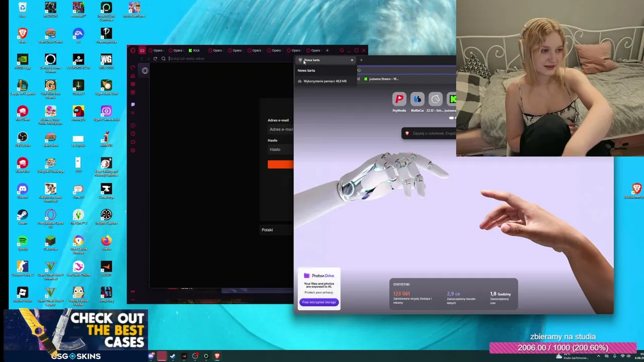The height and width of the screenshot is (362, 644).
Task: Launch Super Battle Golf shortcut
Action: tap(106, 87)
